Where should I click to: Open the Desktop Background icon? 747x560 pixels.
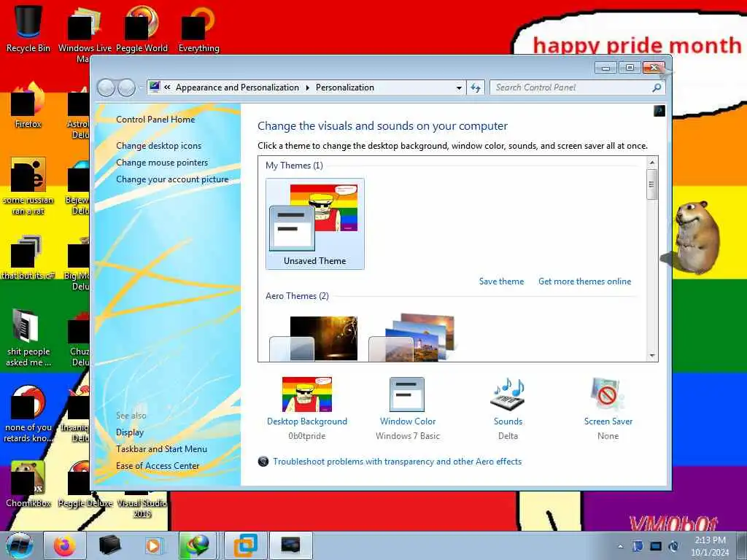click(x=307, y=394)
